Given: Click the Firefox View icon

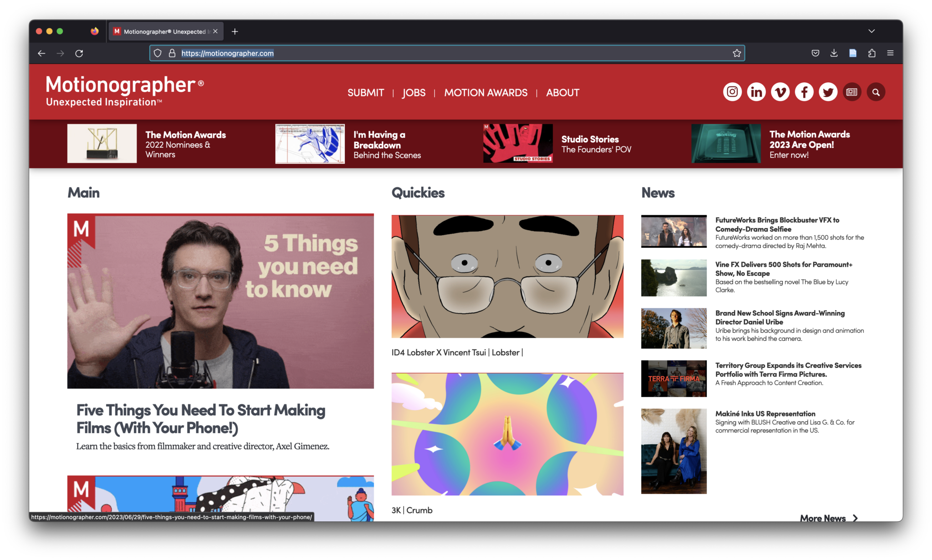Looking at the screenshot, I should [x=94, y=31].
